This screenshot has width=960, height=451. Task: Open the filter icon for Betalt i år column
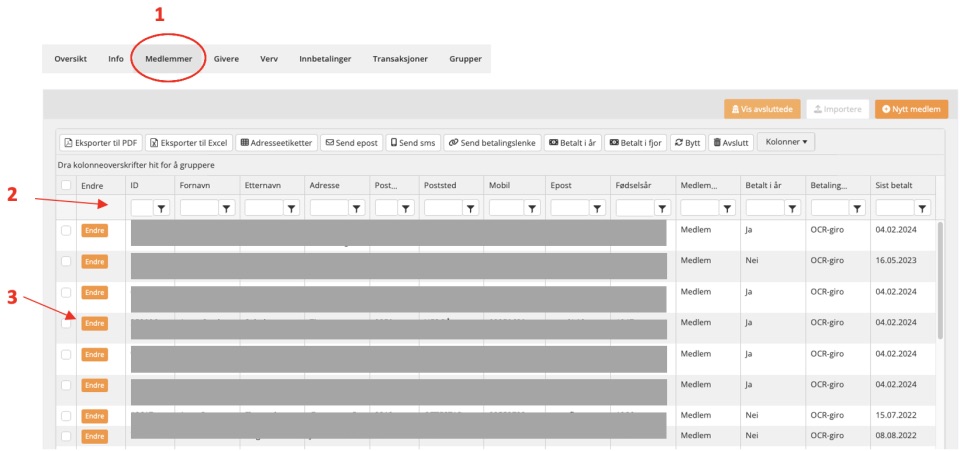[792, 209]
